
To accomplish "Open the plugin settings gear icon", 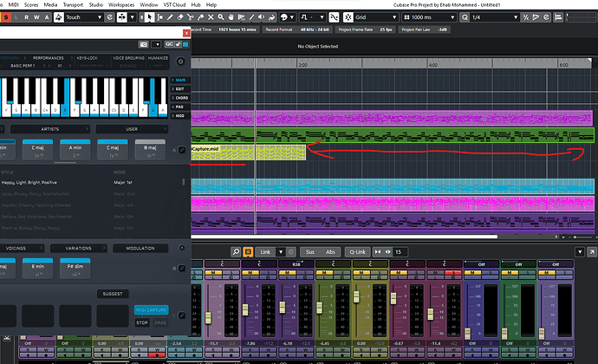I will [181, 62].
